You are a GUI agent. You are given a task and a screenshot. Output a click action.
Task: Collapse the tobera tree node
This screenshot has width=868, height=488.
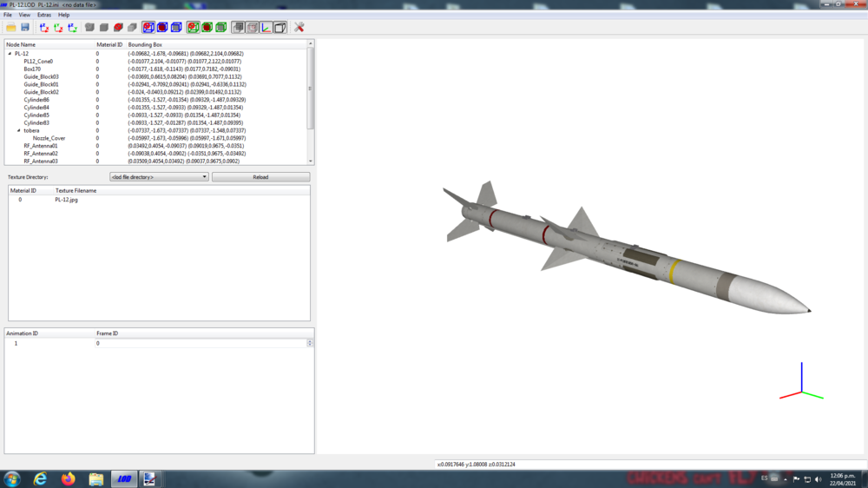click(x=18, y=131)
